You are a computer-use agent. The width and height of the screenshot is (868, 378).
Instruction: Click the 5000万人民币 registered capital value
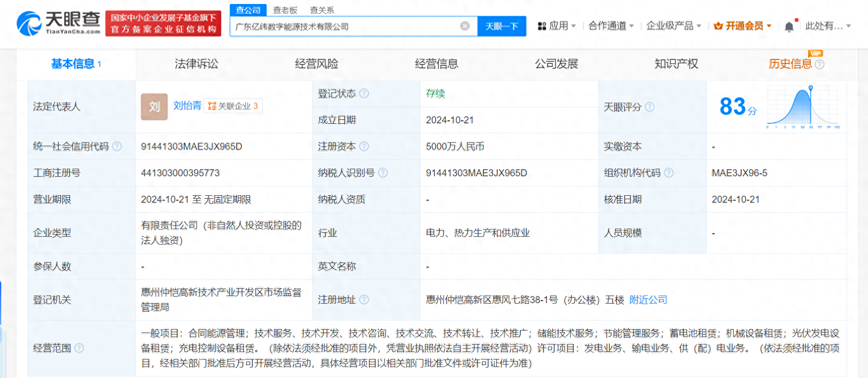pyautogui.click(x=455, y=146)
